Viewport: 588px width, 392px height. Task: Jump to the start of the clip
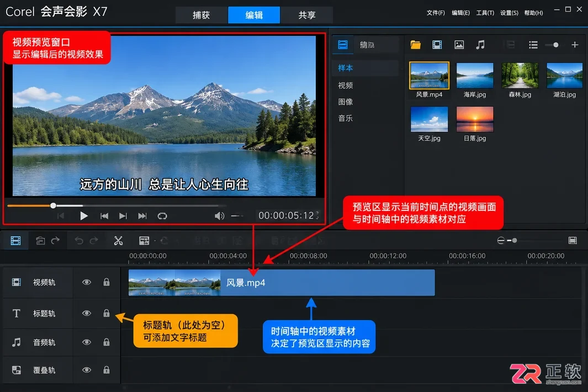(x=61, y=216)
